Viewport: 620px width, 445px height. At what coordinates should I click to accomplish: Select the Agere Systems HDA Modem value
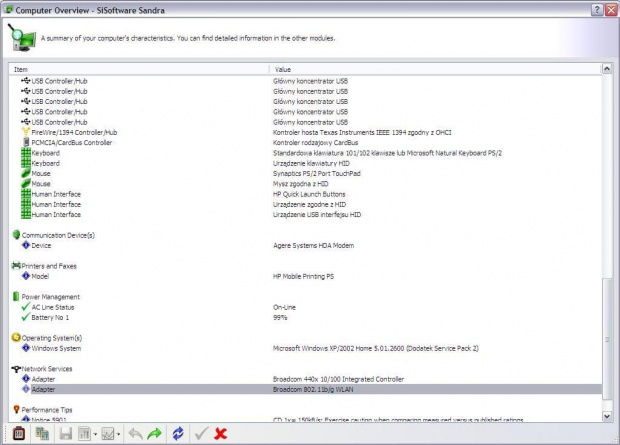point(314,245)
